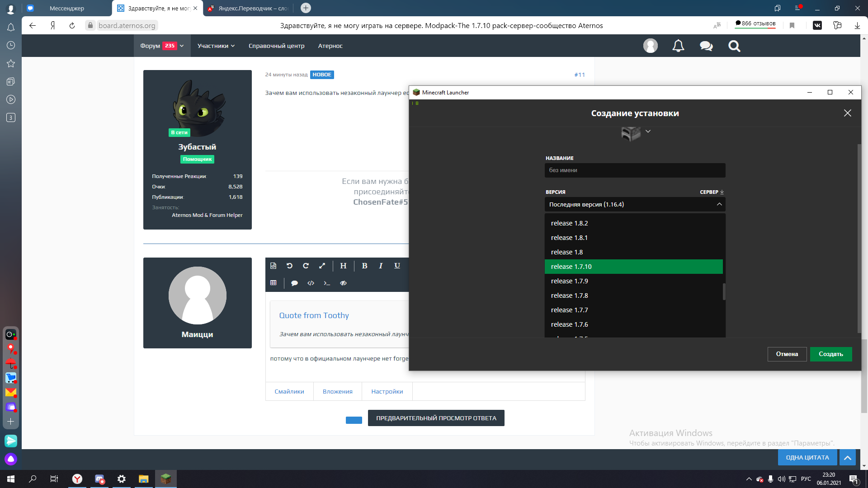Select release 1.8 version
This screenshot has height=488, width=868.
tap(634, 252)
